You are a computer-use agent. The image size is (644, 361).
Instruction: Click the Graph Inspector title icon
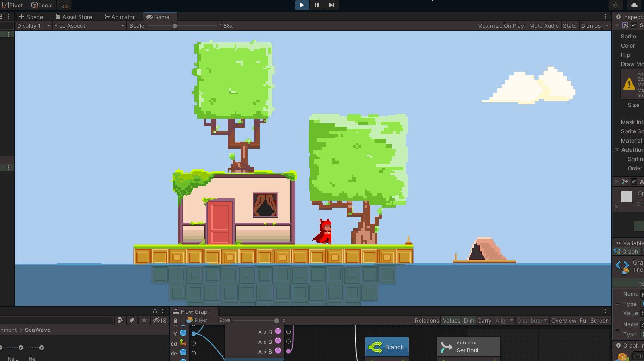[618, 345]
